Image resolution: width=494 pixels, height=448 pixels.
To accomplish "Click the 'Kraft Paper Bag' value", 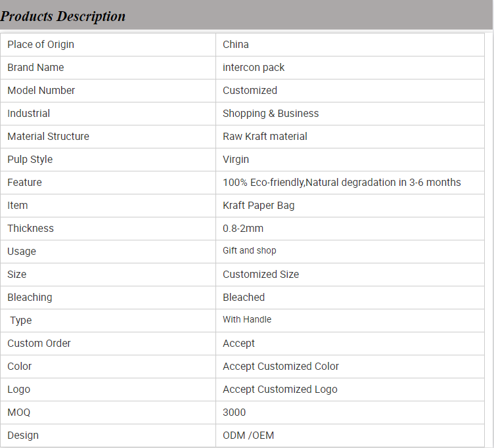I will point(259,206).
